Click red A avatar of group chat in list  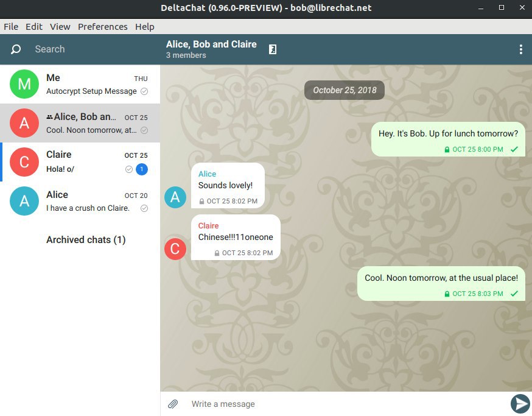point(24,123)
